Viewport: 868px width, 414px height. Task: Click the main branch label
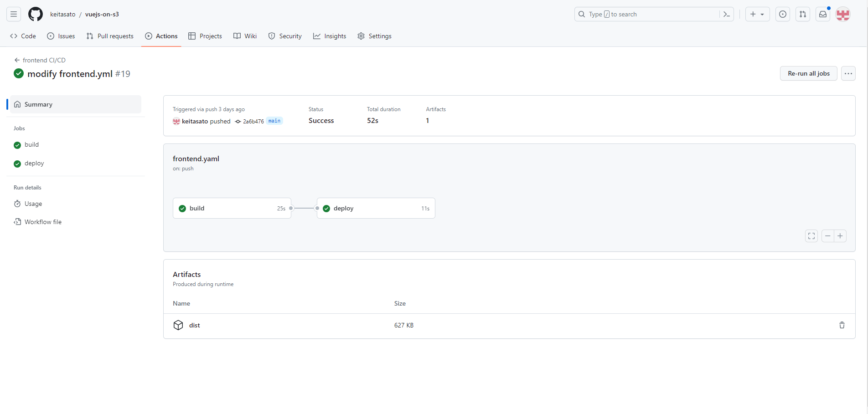(274, 121)
